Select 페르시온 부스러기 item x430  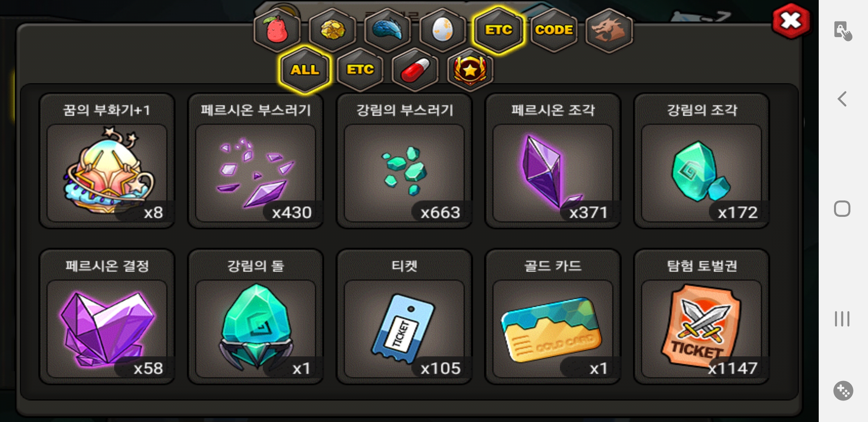255,161
